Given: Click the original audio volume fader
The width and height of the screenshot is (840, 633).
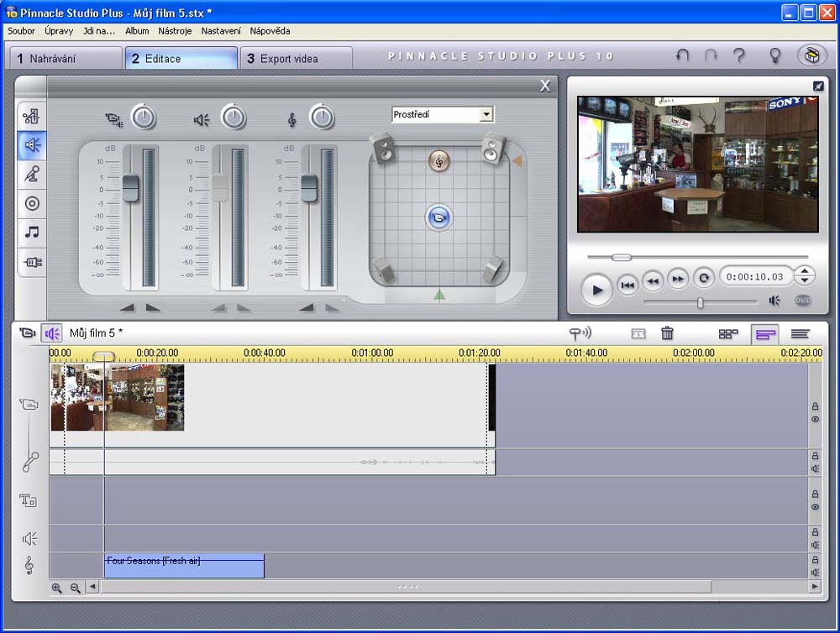Looking at the screenshot, I should (x=130, y=189).
